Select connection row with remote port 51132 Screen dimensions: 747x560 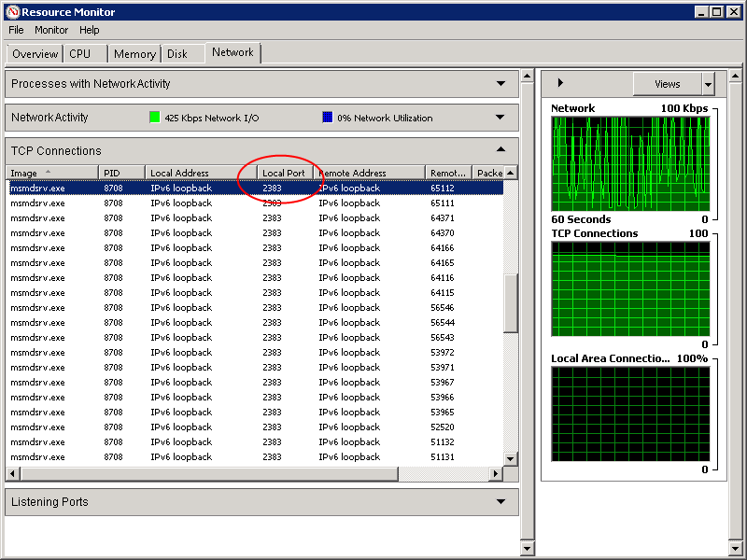[x=256, y=441]
